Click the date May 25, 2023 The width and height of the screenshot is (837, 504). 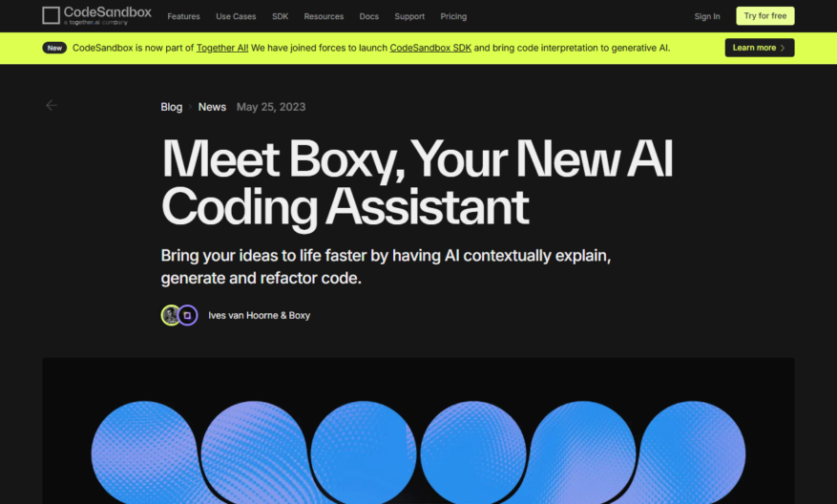click(x=271, y=107)
